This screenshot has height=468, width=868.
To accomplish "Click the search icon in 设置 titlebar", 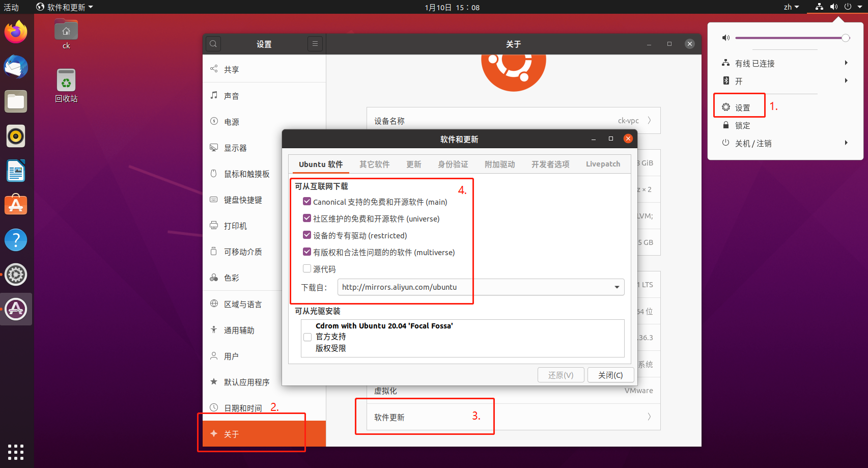I will click(x=213, y=44).
